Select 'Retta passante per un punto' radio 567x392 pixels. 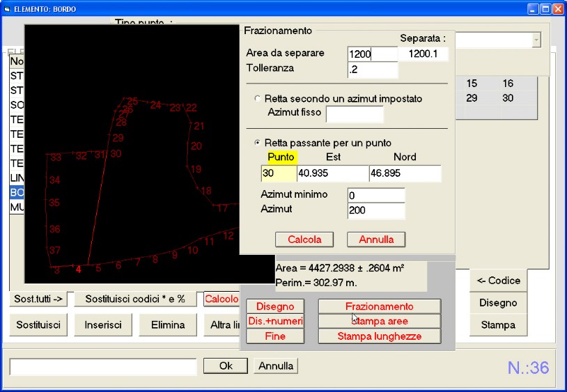(x=258, y=143)
